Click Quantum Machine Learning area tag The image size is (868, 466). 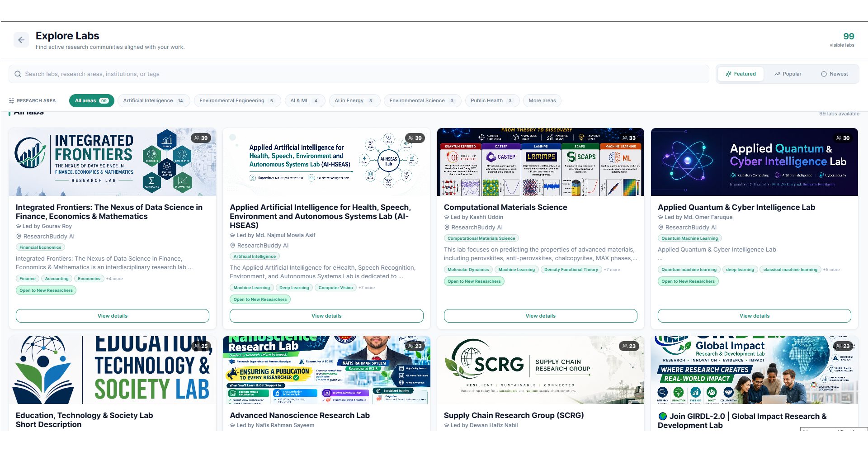pyautogui.click(x=689, y=238)
